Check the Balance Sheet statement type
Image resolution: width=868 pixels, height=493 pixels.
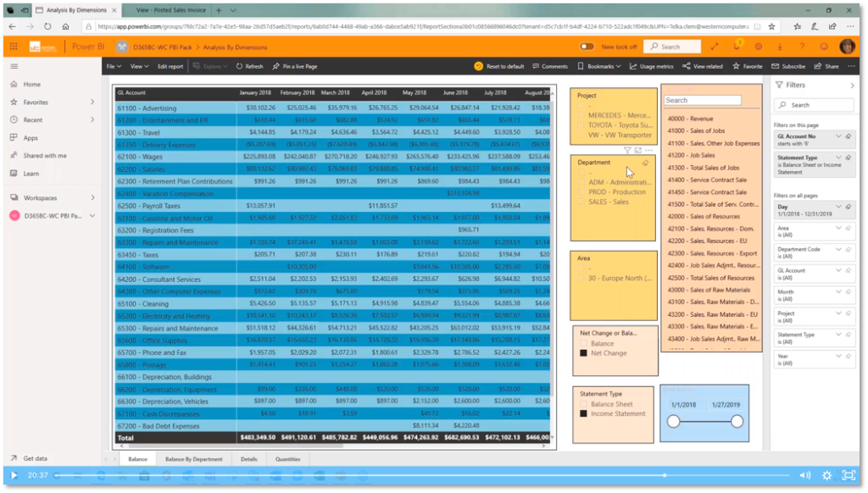[x=583, y=404]
